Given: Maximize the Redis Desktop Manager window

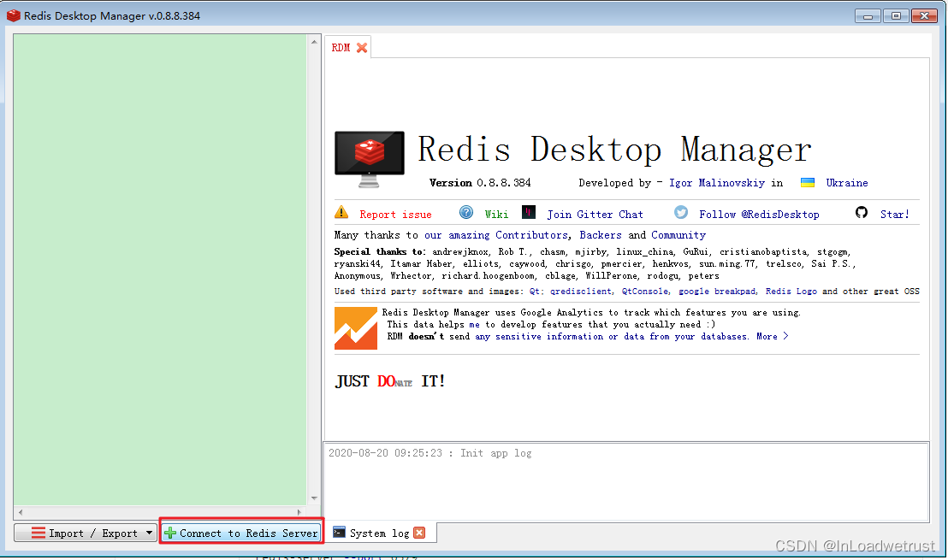Looking at the screenshot, I should pos(896,15).
